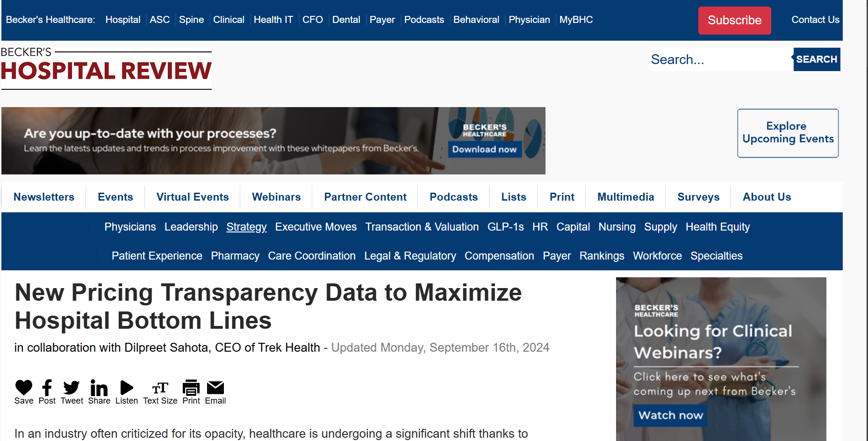Viewport: 868px width, 441px height.
Task: Open the Newsletters menu item
Action: [44, 197]
